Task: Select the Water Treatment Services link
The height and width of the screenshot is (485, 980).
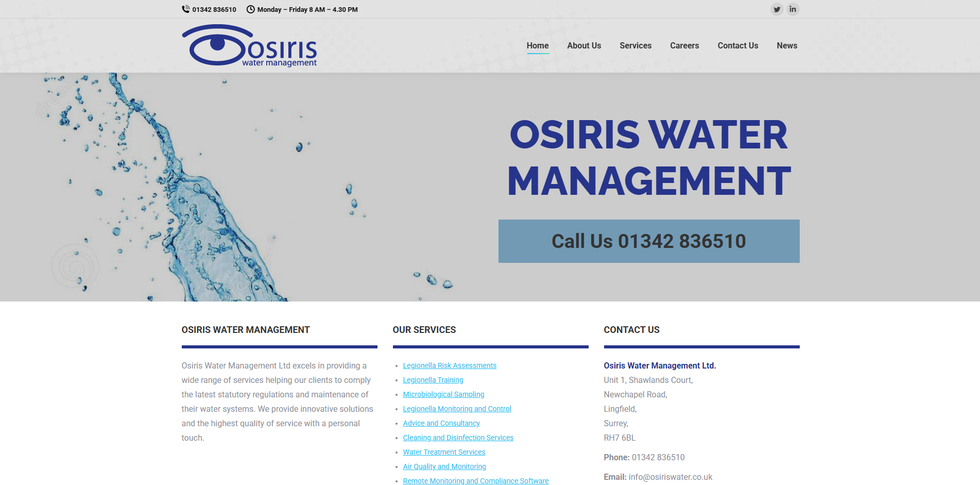Action: click(x=443, y=452)
